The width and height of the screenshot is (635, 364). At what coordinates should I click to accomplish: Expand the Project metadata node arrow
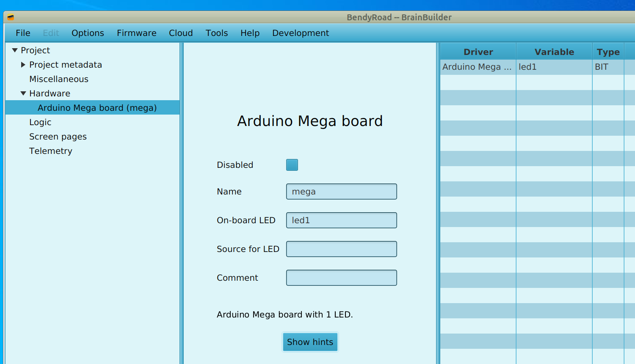[x=23, y=65]
